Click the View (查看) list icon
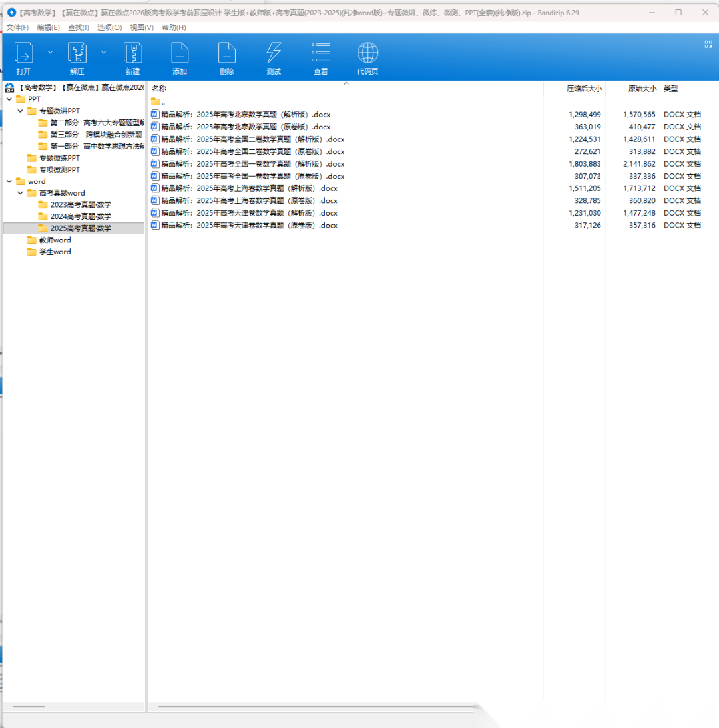 click(321, 53)
